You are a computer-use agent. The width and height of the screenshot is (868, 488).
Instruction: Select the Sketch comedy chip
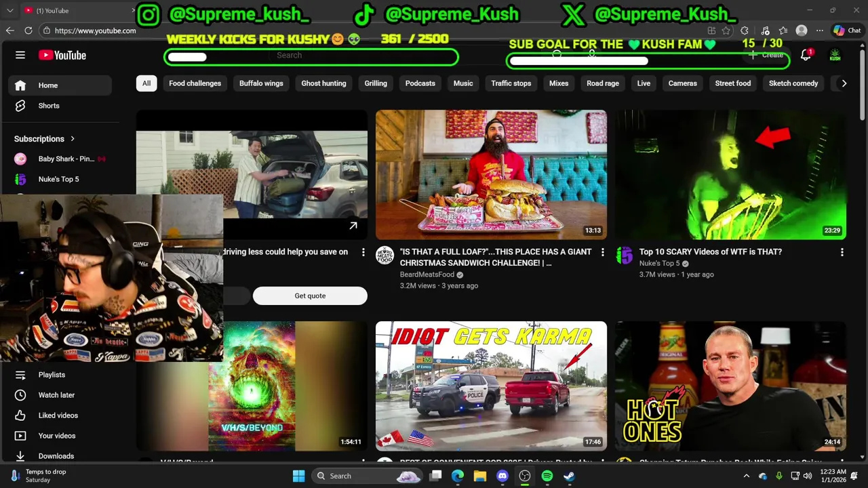(793, 83)
